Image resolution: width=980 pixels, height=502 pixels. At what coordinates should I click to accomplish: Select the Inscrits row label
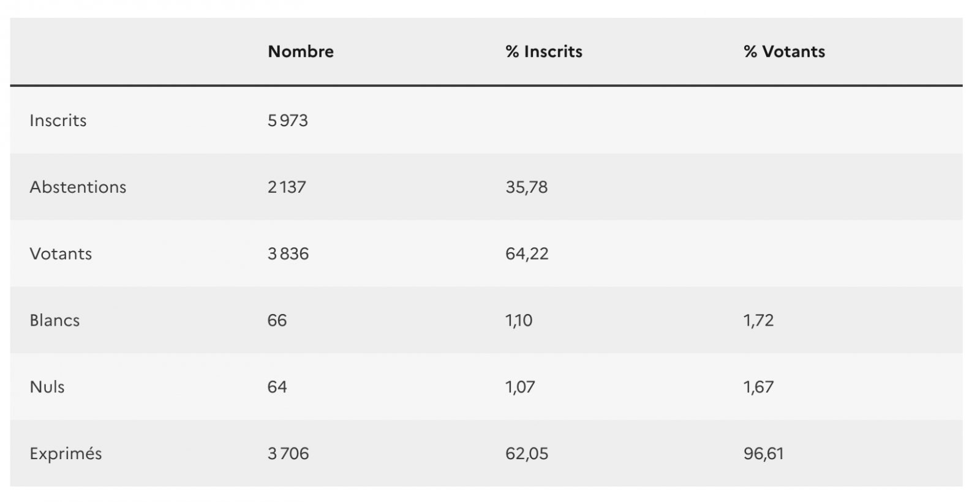[58, 121]
